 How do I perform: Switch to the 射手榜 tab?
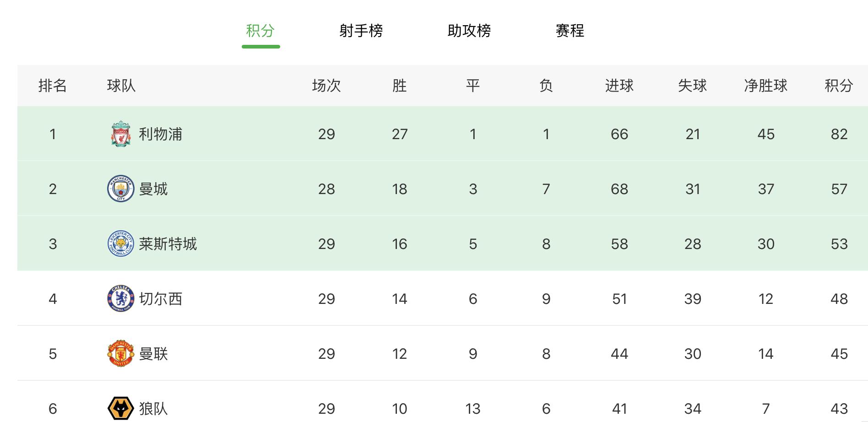[361, 31]
